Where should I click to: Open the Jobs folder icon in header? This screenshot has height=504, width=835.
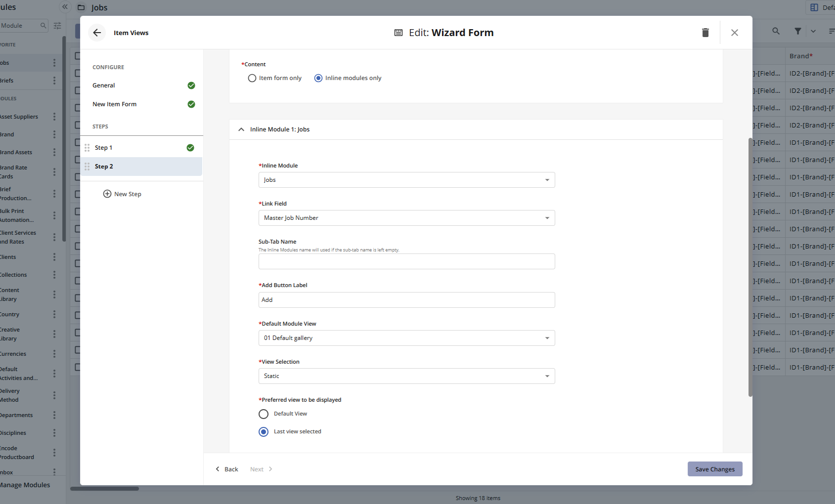(81, 7)
